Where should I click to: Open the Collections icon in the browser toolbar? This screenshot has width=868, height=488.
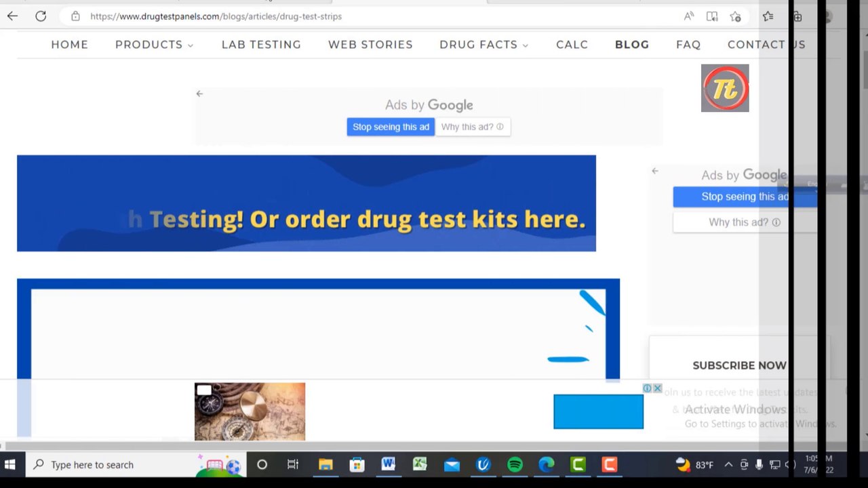[797, 16]
